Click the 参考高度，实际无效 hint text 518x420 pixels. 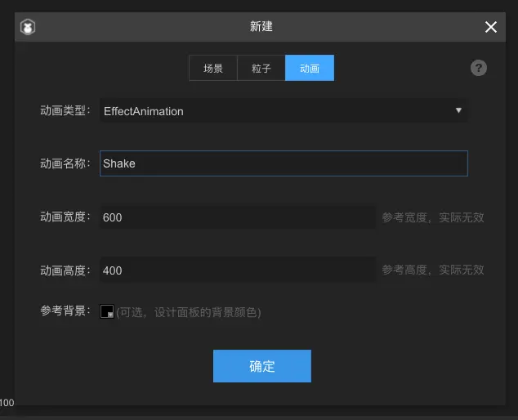[x=433, y=270]
